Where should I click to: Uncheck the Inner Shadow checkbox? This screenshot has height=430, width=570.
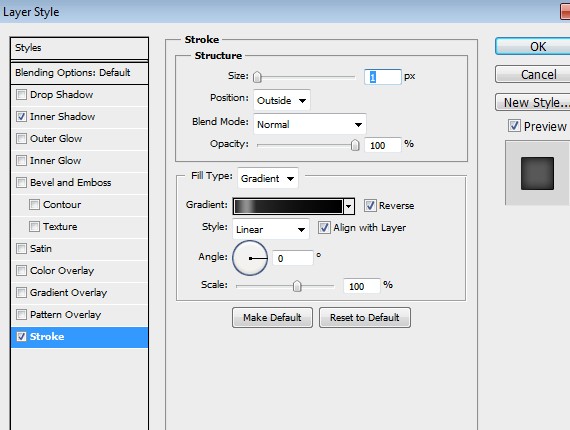click(21, 117)
